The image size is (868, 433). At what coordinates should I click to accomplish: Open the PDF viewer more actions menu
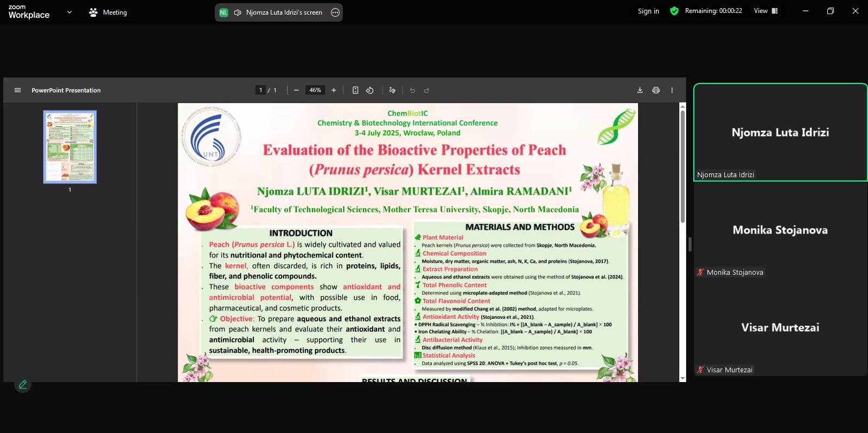[672, 91]
